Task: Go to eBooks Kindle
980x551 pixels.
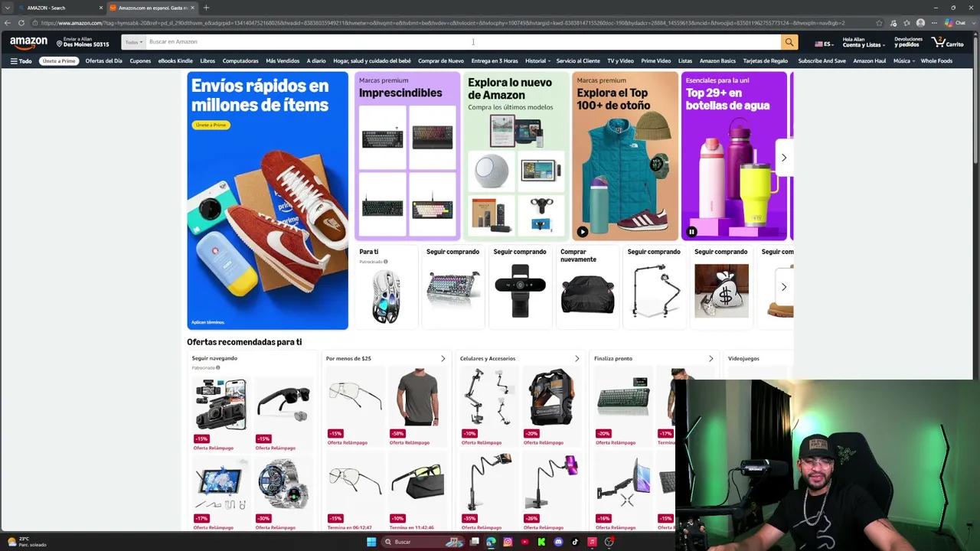Action: pyautogui.click(x=175, y=61)
